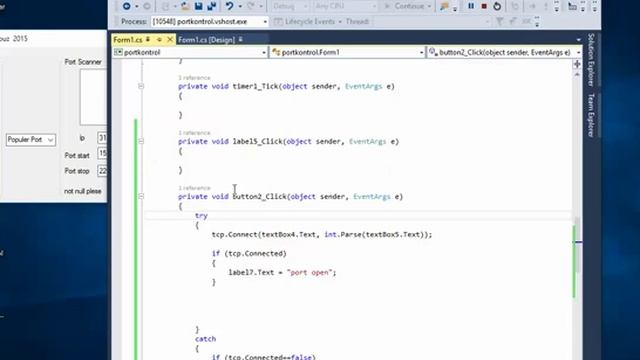
Task: Click the Open File toolbar icon
Action: point(185,6)
